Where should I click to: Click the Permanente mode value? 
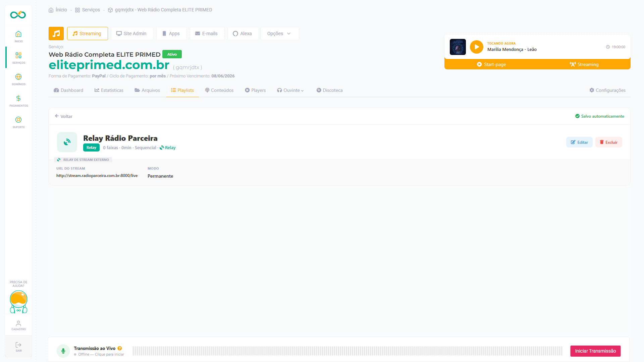click(160, 176)
